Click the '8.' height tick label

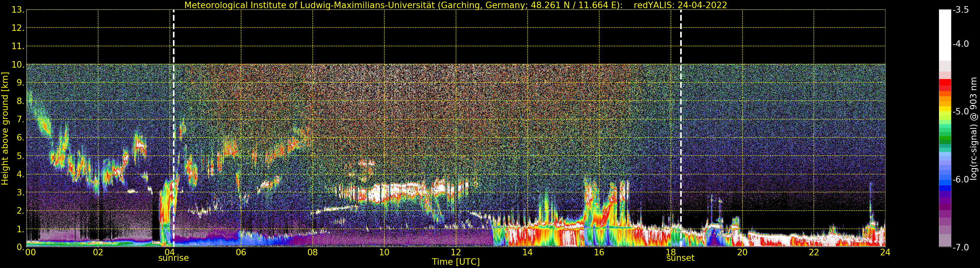[21, 101]
